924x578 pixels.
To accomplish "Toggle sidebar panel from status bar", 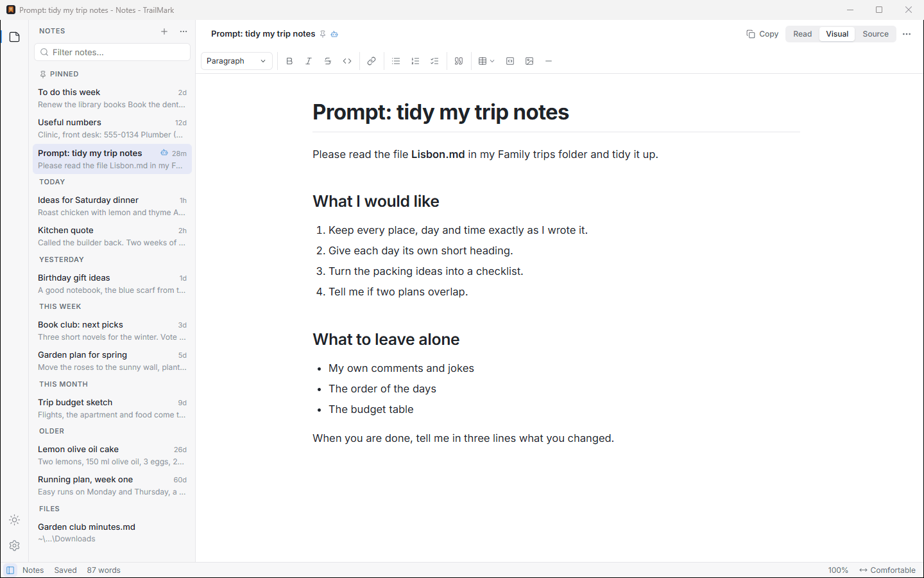I will 10,570.
